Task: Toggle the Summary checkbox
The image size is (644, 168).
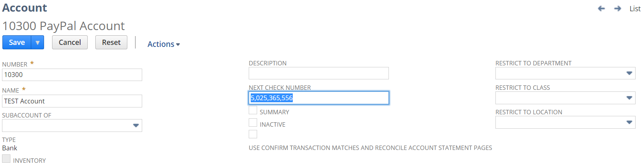Action: click(253, 110)
